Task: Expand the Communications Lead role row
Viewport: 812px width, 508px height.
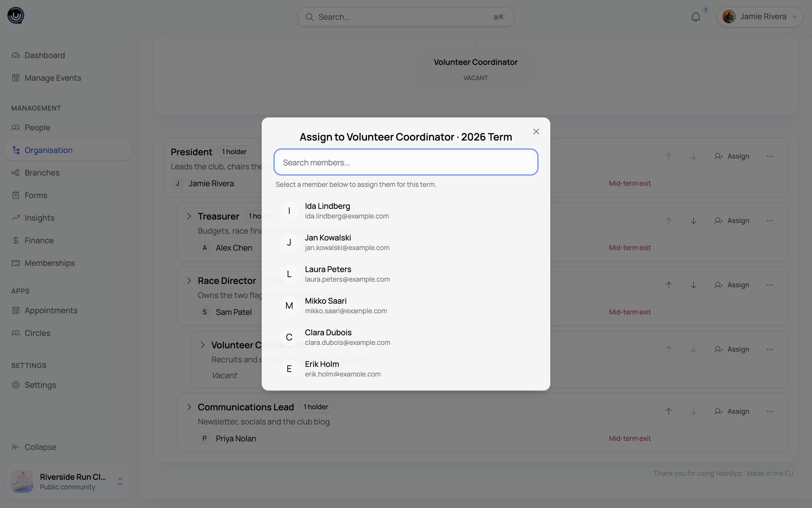Action: coord(189,407)
